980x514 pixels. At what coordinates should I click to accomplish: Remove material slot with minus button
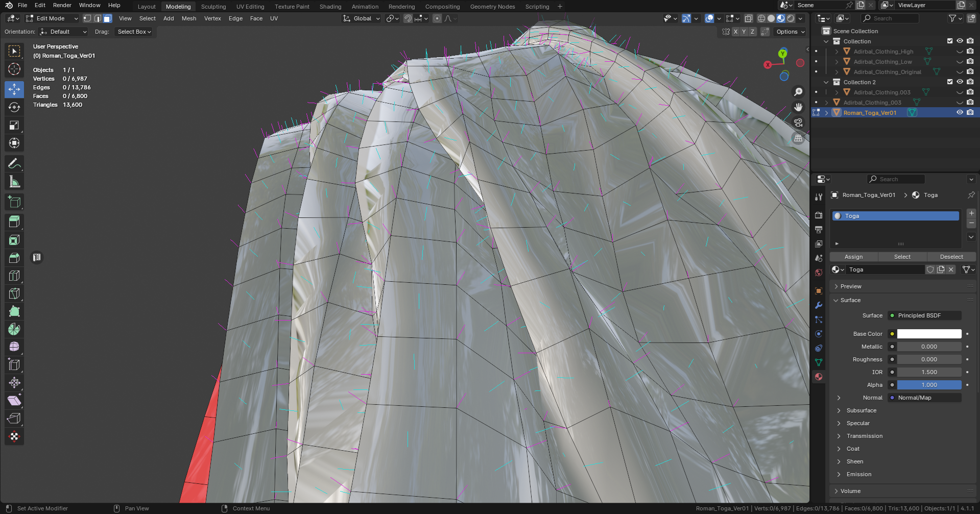click(971, 224)
